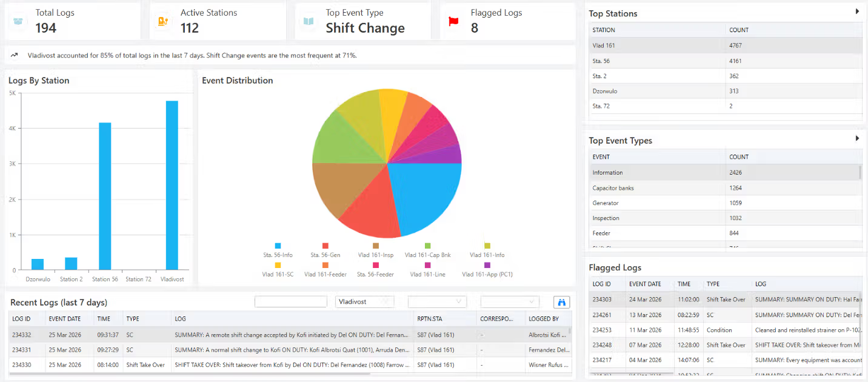Screen dimensions: 868x382
Task: Select flagged log 234303
Action: coord(725,300)
